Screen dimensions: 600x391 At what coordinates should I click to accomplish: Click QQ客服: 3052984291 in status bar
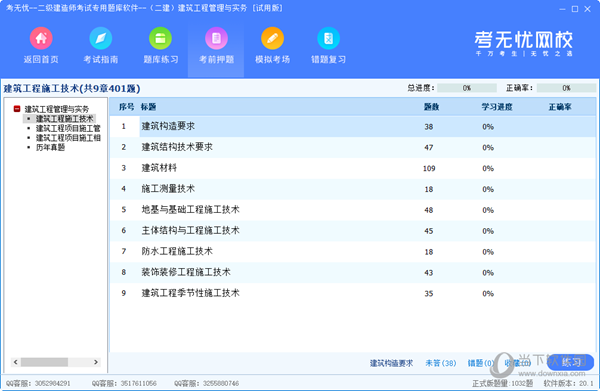click(x=38, y=383)
